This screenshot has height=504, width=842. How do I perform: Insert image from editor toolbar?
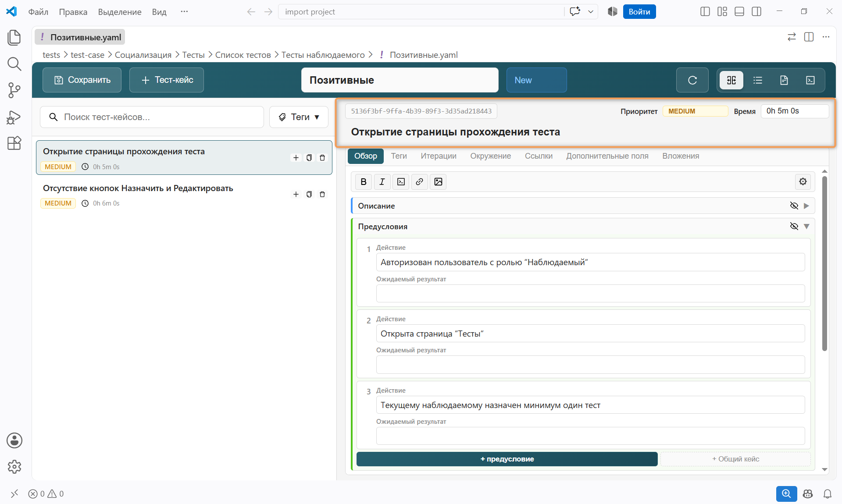coord(438,182)
